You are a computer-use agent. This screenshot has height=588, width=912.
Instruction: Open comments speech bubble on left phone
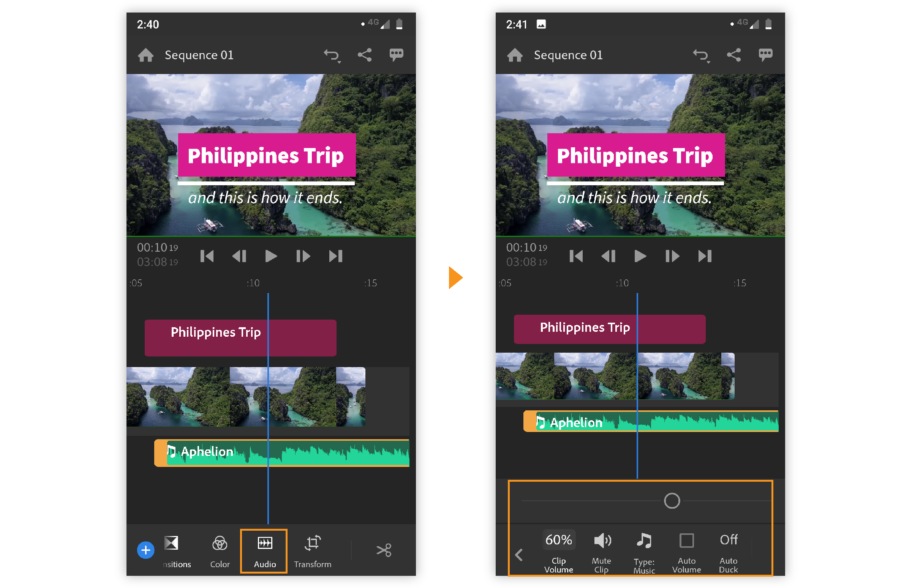point(396,55)
